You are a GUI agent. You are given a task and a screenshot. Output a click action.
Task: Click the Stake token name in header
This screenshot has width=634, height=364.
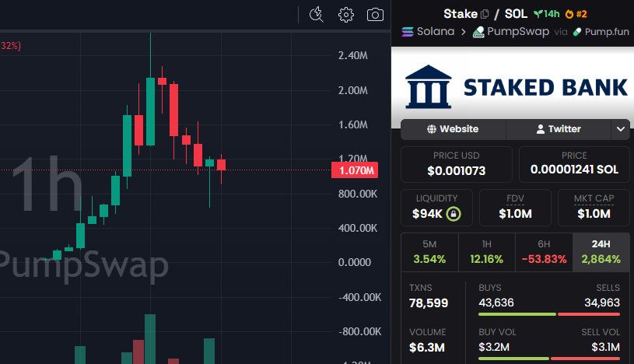coord(461,14)
